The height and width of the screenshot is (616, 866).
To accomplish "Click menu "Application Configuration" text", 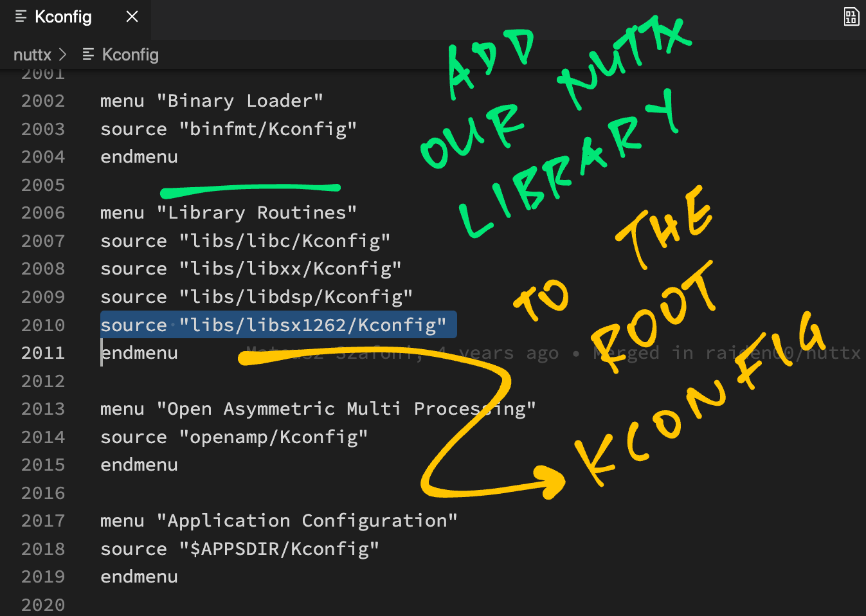I will pyautogui.click(x=278, y=521).
